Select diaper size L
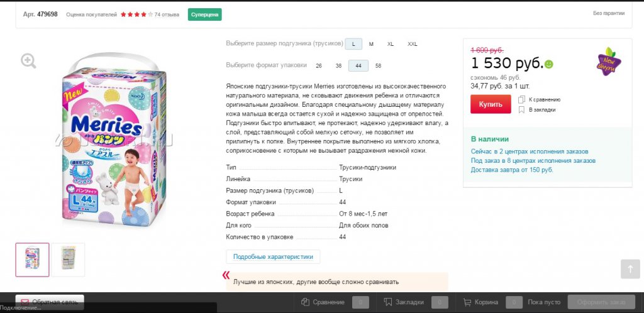The image size is (644, 313). [353, 44]
